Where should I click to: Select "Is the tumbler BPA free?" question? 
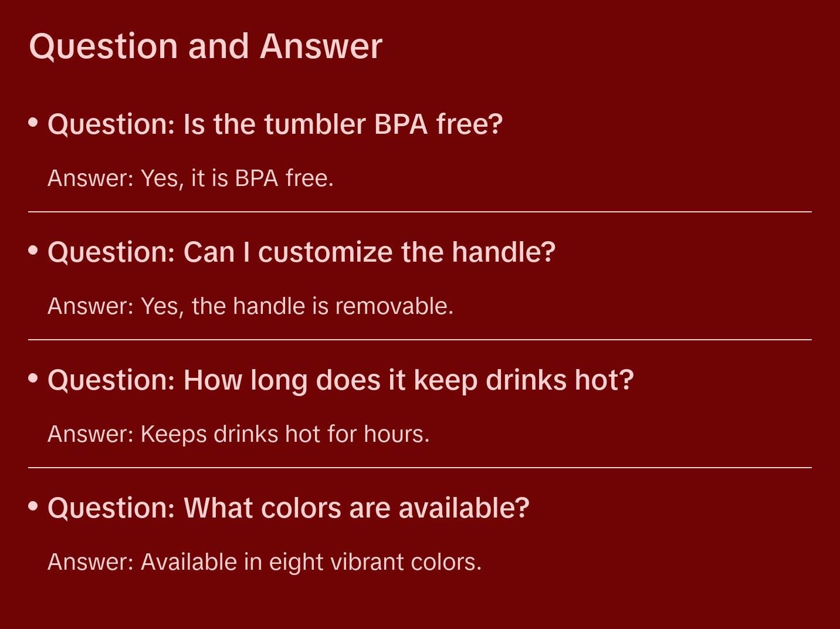point(275,124)
